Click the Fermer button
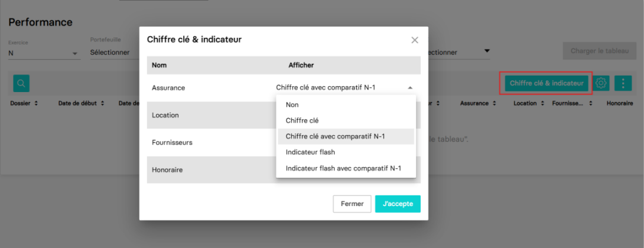Screen dimensions: 644x248 [352, 204]
